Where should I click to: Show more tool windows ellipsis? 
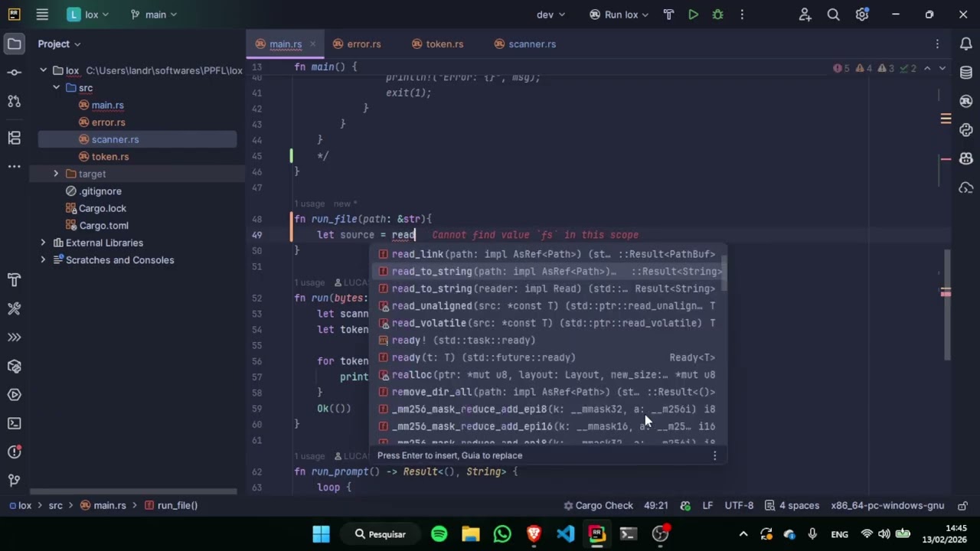[14, 166]
